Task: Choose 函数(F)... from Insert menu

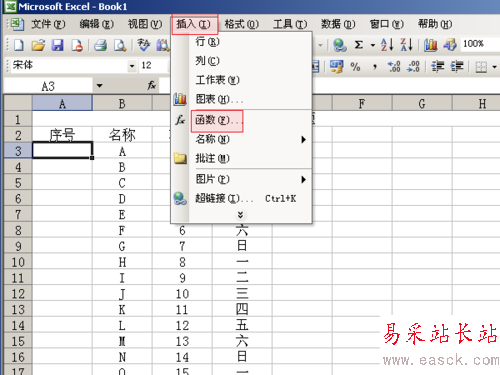Action: click(x=241, y=120)
